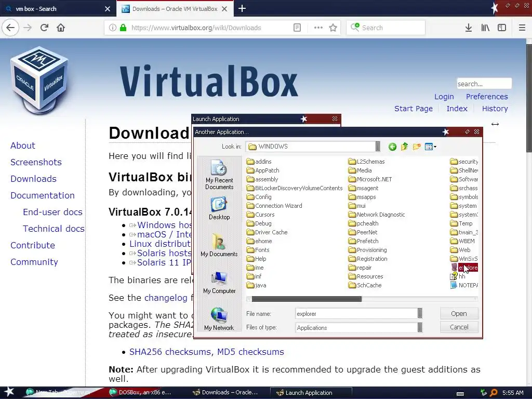Viewport: 532px width, 399px height.
Task: Open End-user docs in the sidebar
Action: click(52, 212)
